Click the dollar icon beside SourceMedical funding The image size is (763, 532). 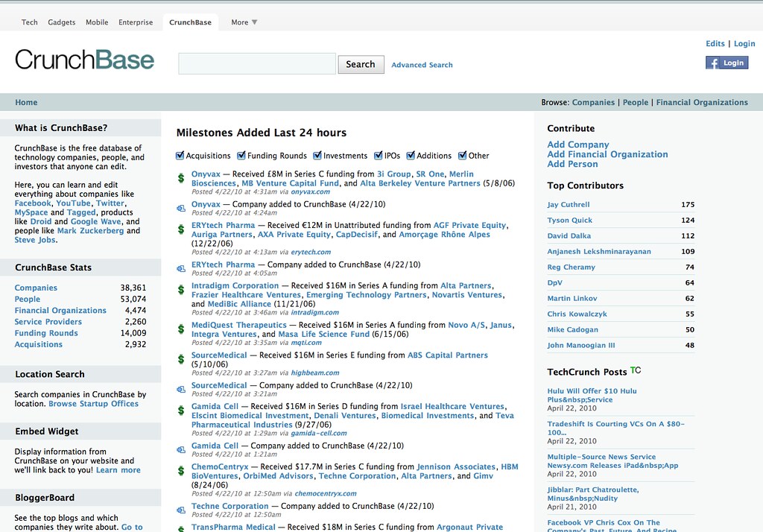[181, 359]
